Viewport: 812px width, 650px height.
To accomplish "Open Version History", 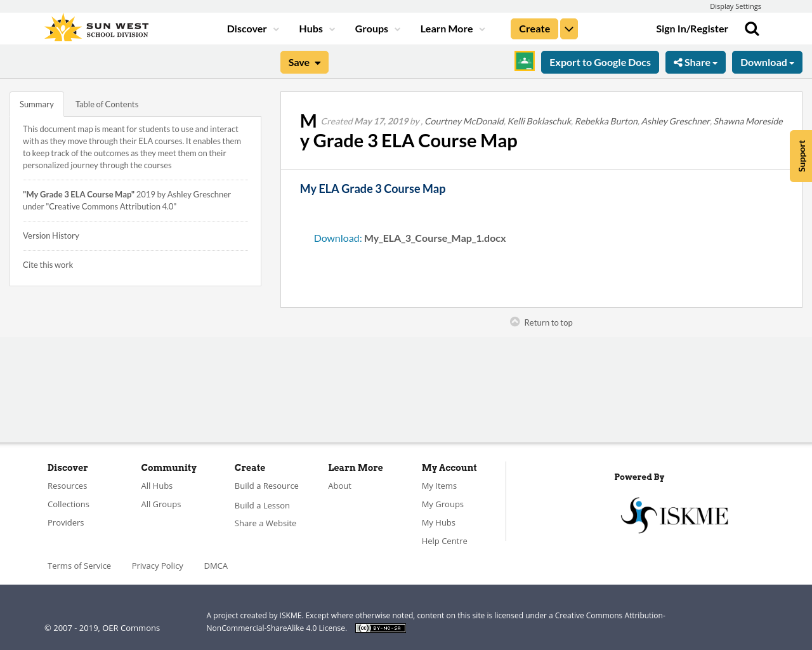I will tap(51, 235).
